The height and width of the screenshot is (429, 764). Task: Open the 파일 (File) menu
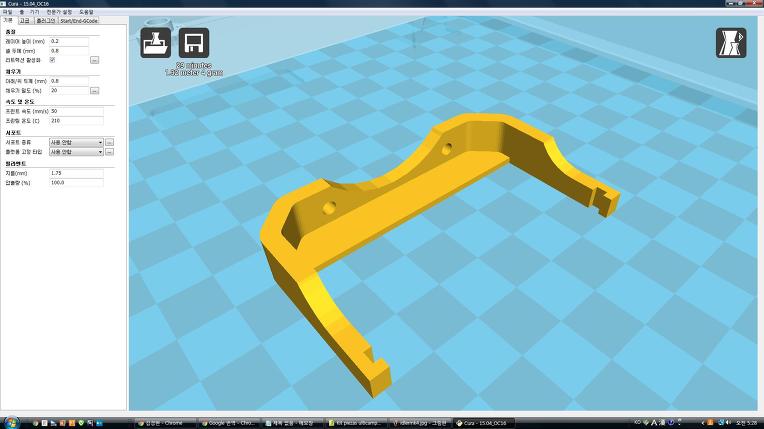(x=7, y=12)
